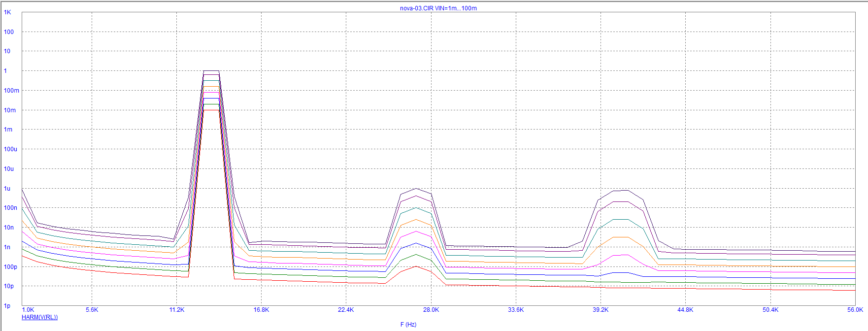Click the 11.2K x-axis tick label
This screenshot has height=331, width=868.
tap(176, 310)
